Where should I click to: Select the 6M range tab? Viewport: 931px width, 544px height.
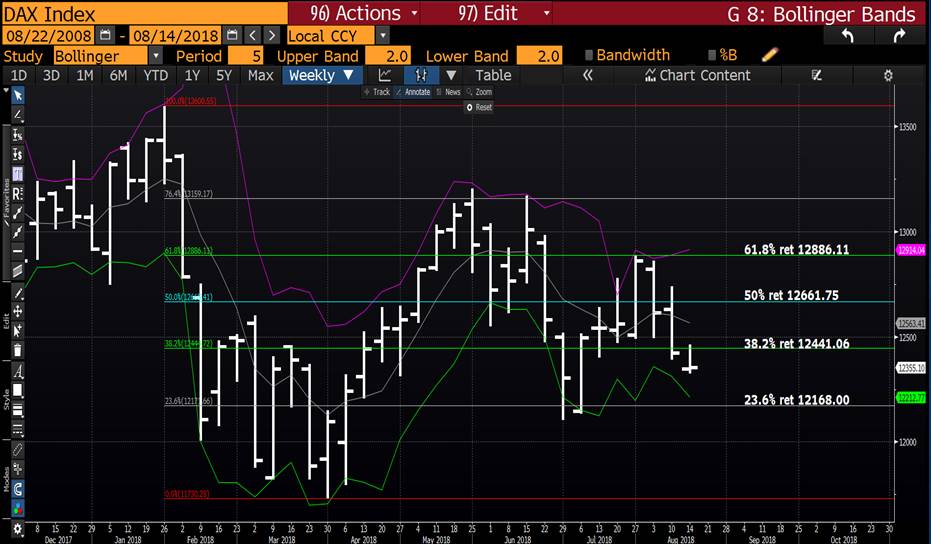118,75
